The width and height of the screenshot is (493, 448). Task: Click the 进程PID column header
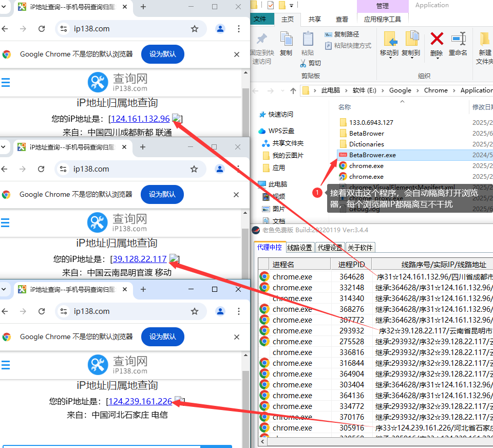pos(351,265)
